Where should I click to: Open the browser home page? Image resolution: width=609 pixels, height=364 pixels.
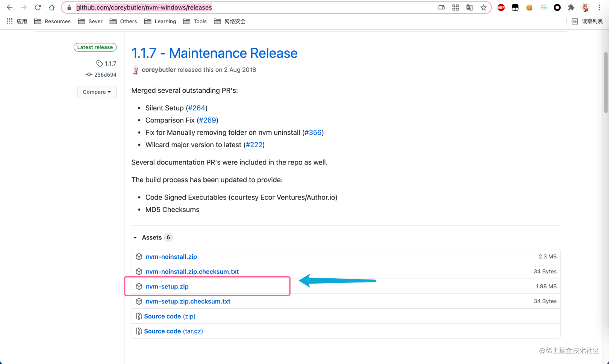click(52, 8)
